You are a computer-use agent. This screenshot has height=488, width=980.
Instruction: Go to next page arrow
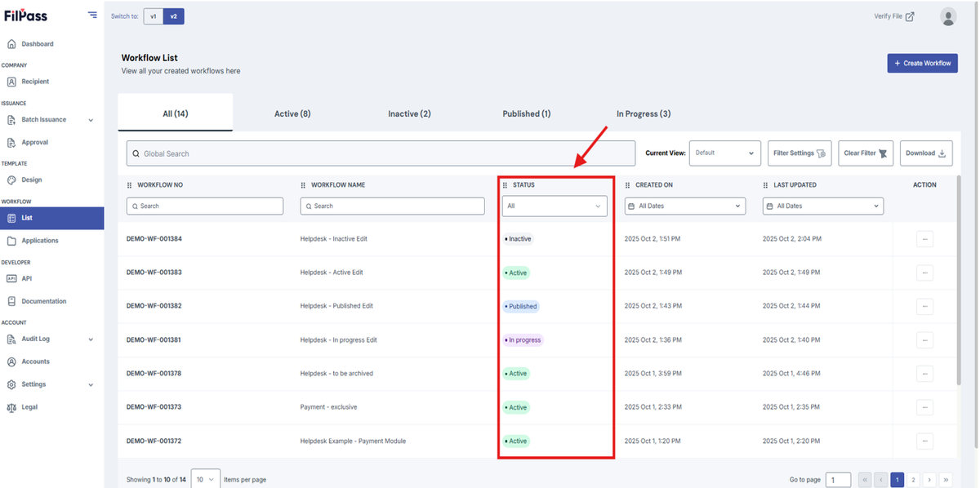click(x=929, y=480)
